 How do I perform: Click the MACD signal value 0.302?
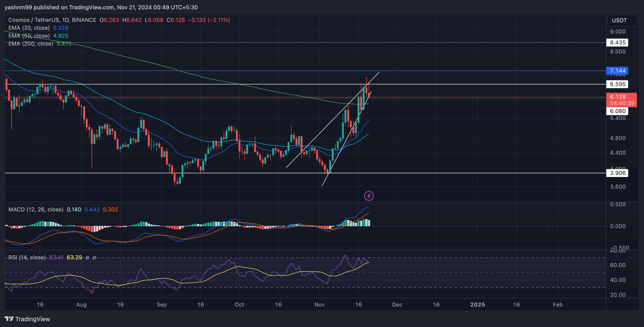(x=110, y=209)
